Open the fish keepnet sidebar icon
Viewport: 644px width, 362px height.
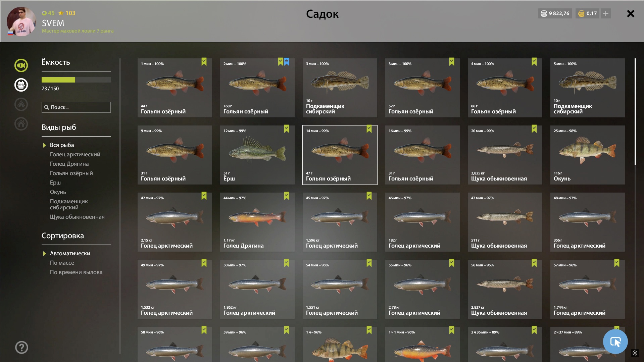[x=21, y=65]
